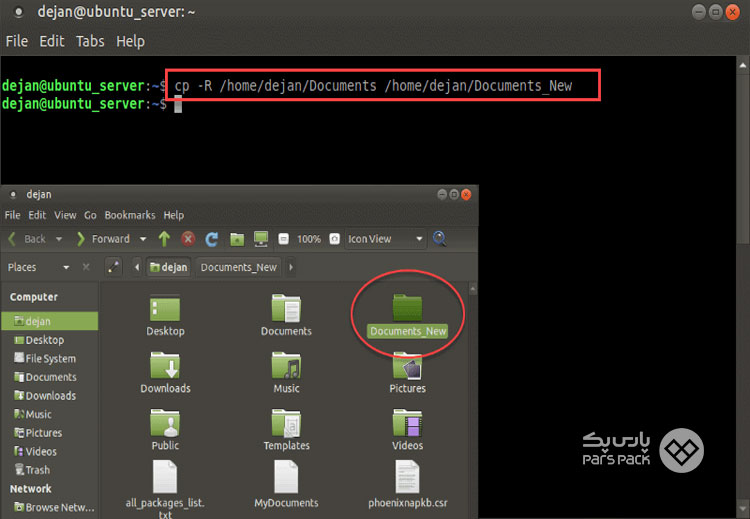This screenshot has width=750, height=519.
Task: Expand the Forward history dropdown arrow
Action: point(143,239)
